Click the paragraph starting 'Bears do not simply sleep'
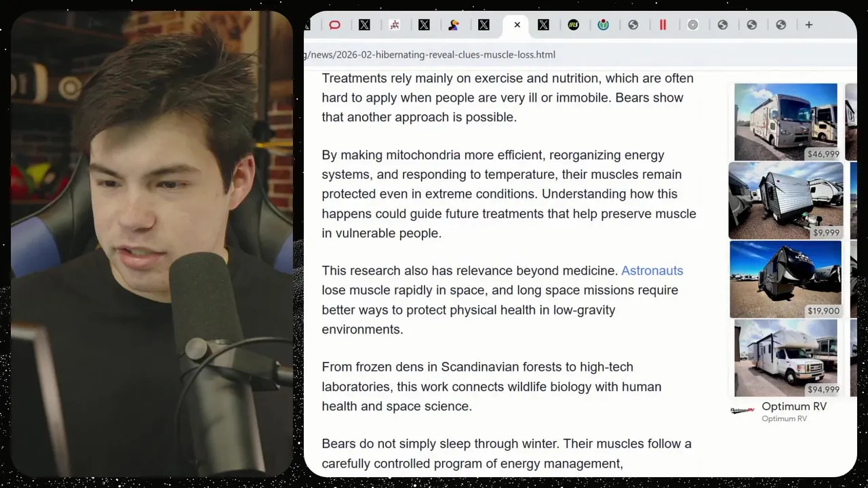Screen dimensions: 868x488 click(x=507, y=453)
